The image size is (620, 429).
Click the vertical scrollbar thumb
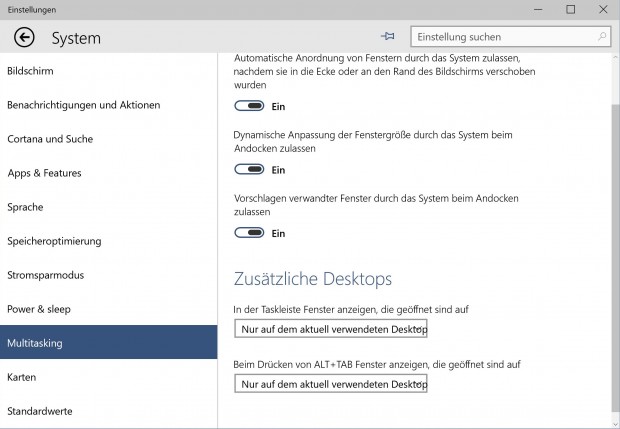615,258
